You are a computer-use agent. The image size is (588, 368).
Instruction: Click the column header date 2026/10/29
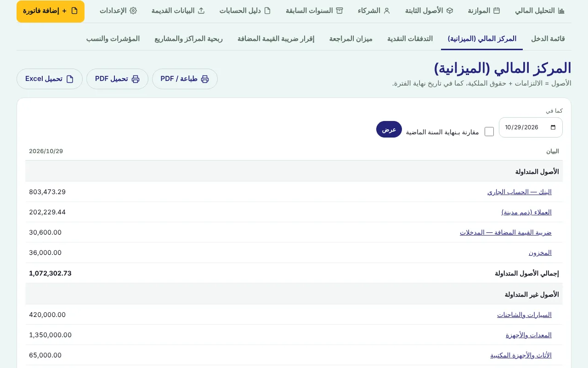[x=46, y=151]
